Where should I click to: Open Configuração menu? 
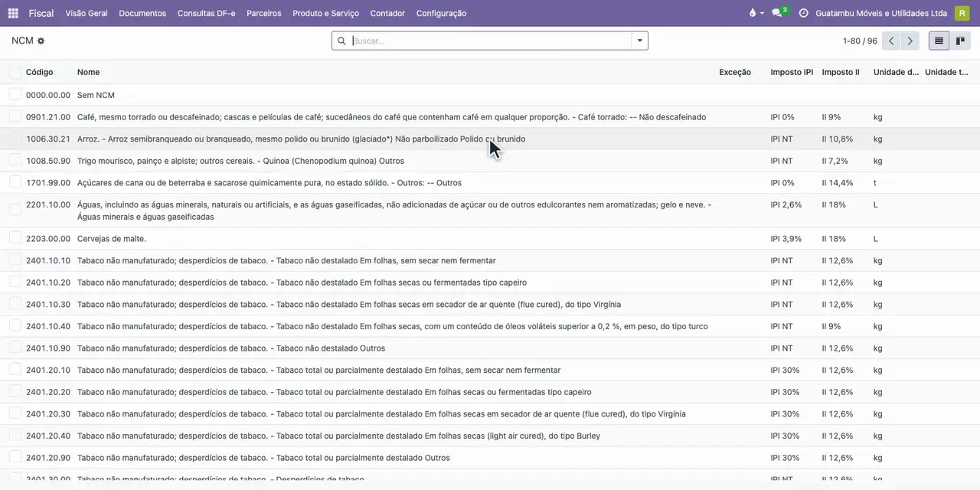point(441,13)
